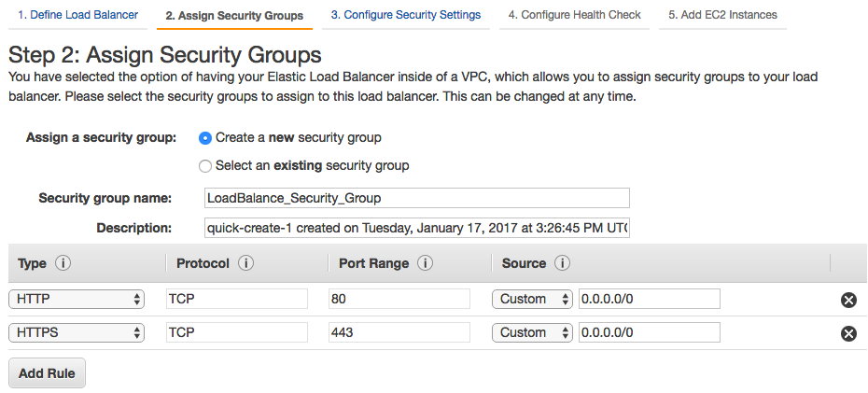Image resolution: width=868 pixels, height=393 pixels.
Task: Open Configure Security Settings step
Action: [x=405, y=15]
